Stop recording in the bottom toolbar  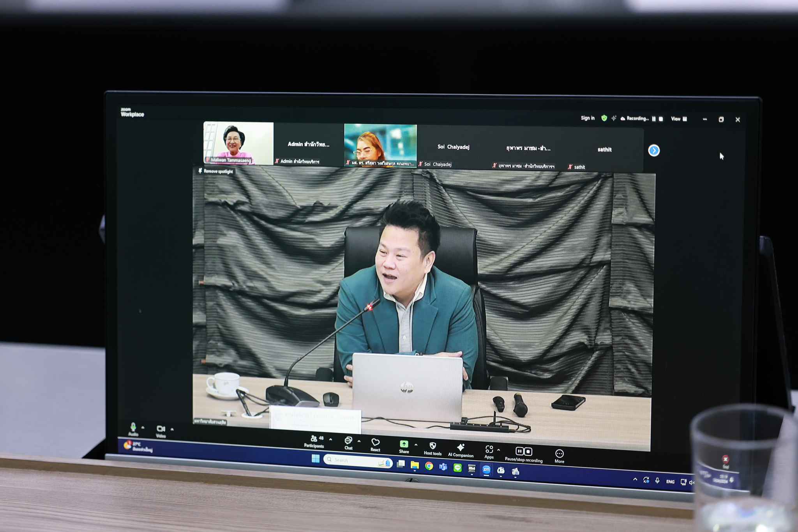[528, 451]
